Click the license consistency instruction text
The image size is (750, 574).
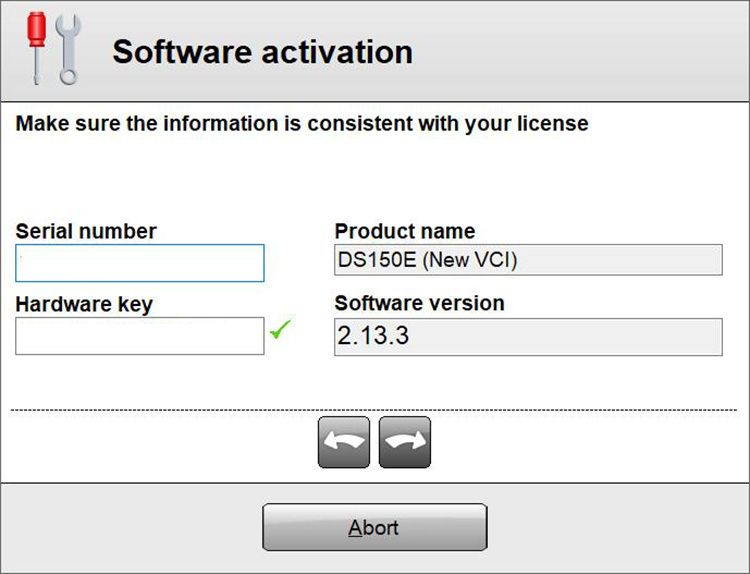[x=302, y=124]
